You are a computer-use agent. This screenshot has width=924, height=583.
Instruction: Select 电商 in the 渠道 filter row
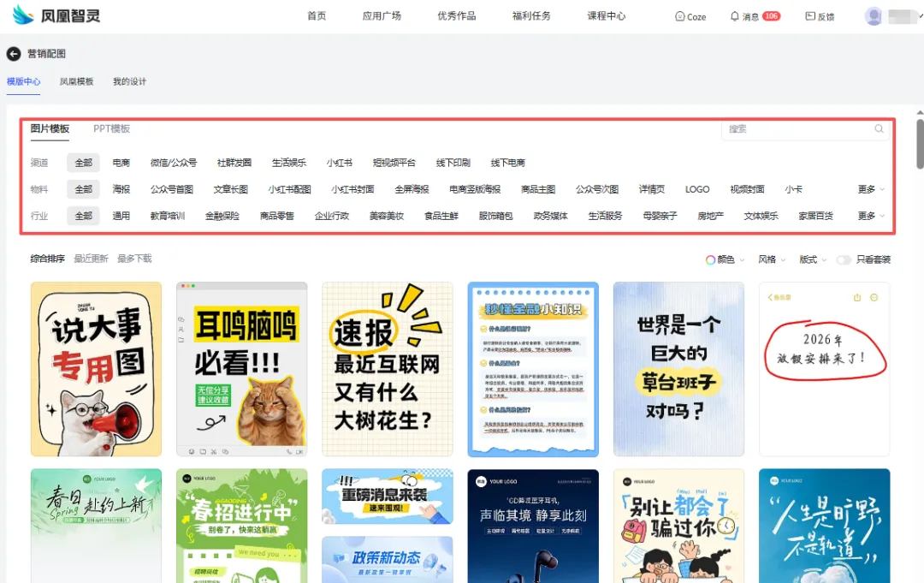tap(121, 162)
